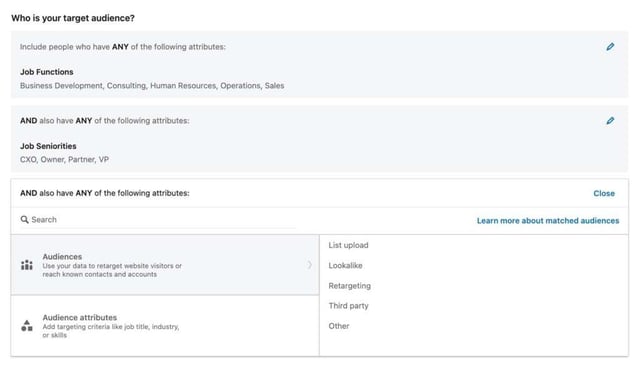Choose the Retargeting option
The image size is (640, 366).
(x=349, y=286)
